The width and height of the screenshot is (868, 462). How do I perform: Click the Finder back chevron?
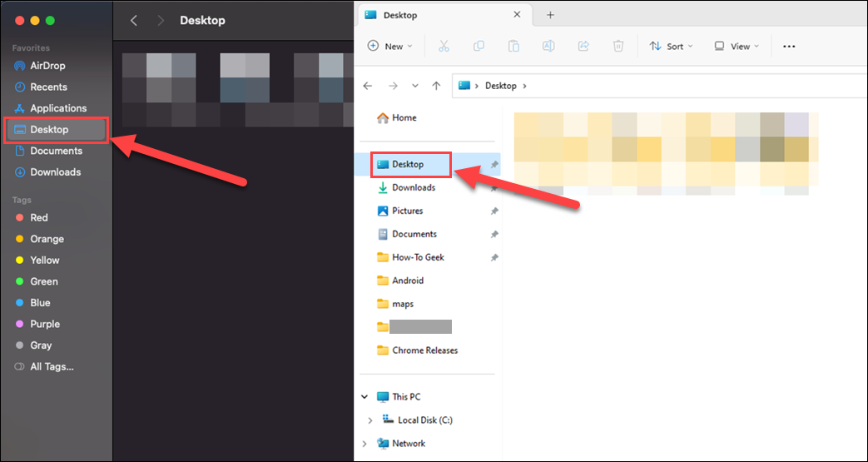(x=134, y=21)
